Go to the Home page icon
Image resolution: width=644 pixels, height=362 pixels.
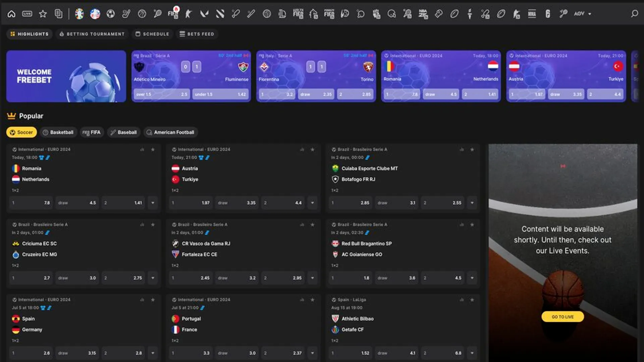11,14
